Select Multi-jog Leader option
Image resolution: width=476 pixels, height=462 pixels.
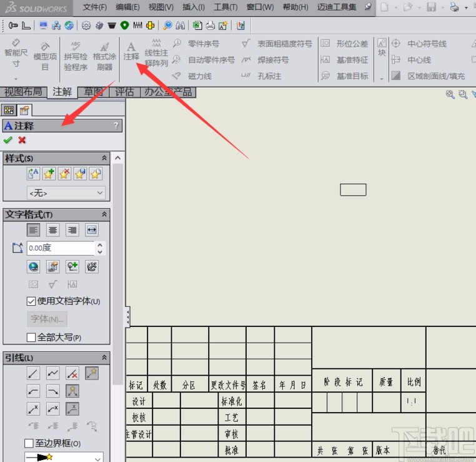53,373
